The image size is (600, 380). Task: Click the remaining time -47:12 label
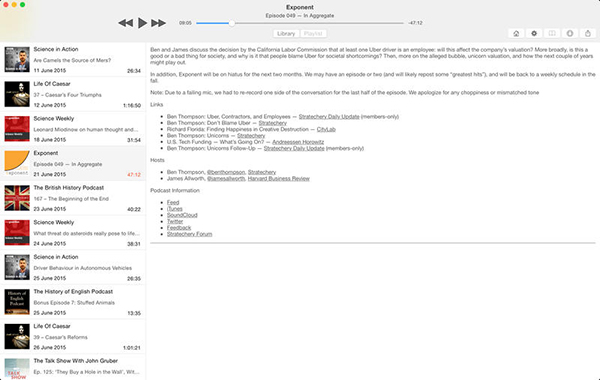click(x=415, y=23)
